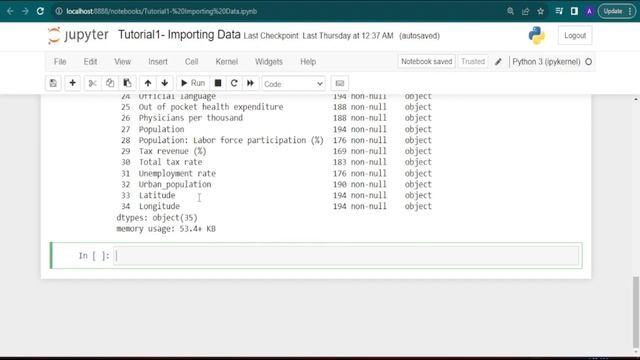The height and width of the screenshot is (360, 640).
Task: Paste cells below icon
Action: coord(127,83)
